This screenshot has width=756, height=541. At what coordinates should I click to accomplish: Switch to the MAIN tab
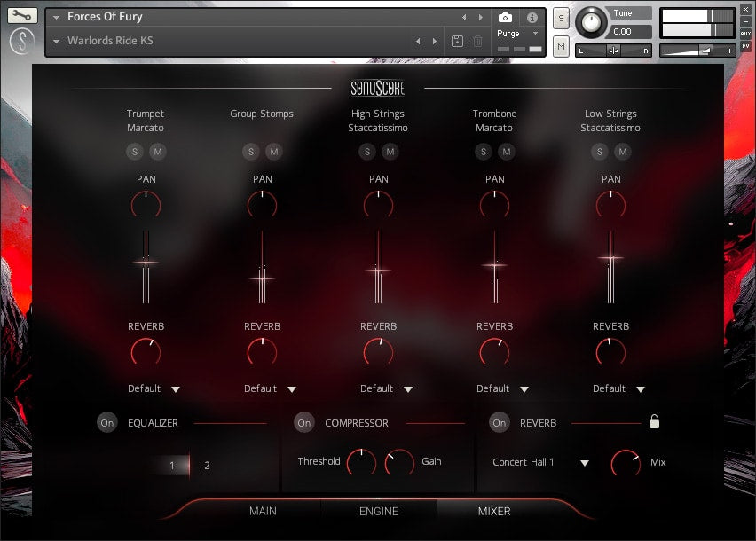263,511
